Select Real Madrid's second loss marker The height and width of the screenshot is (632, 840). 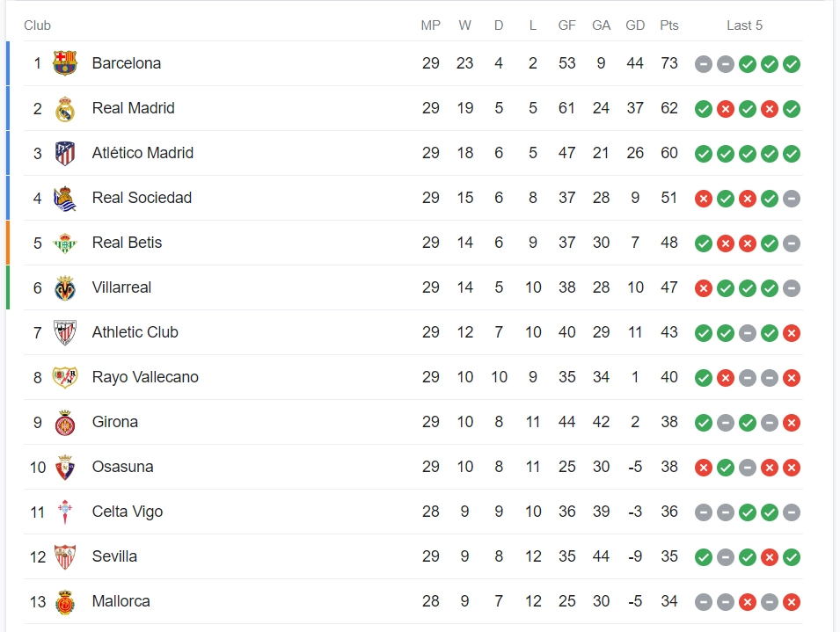pyautogui.click(x=769, y=109)
